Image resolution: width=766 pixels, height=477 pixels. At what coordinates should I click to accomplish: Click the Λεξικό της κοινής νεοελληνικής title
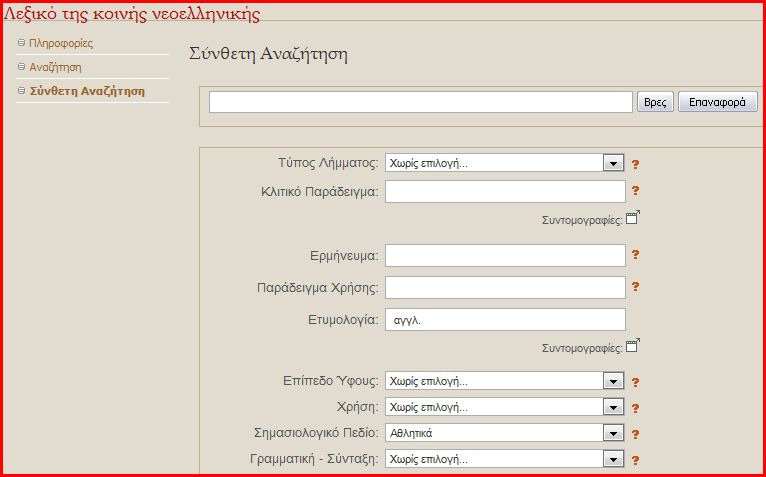(131, 14)
